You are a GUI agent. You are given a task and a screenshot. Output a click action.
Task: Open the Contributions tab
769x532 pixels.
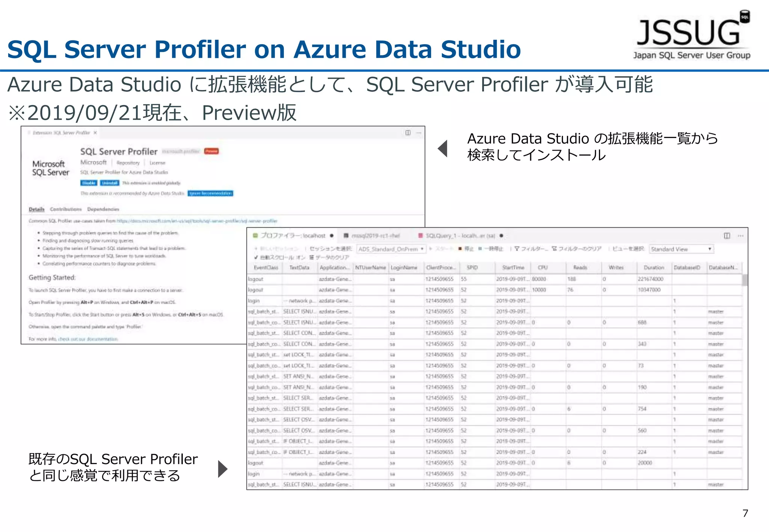pos(66,209)
